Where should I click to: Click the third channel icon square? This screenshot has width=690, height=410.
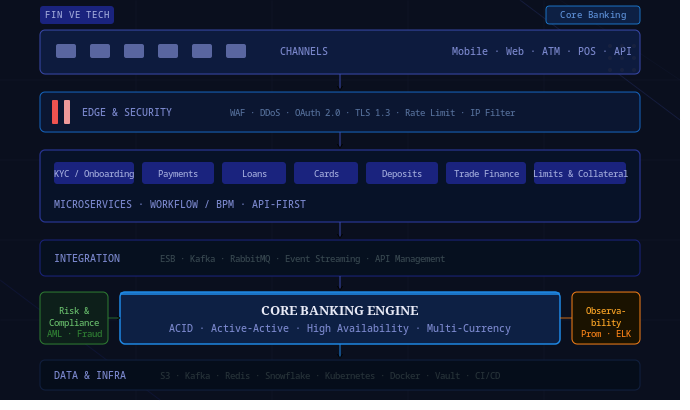[134, 51]
